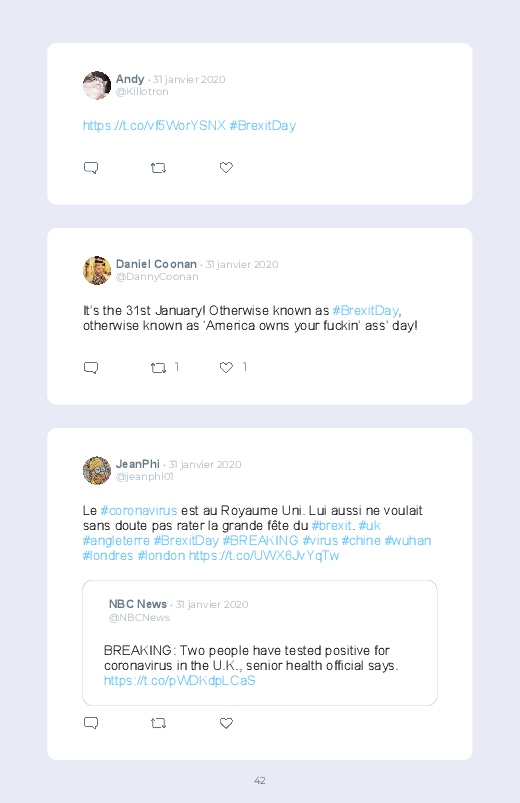Click the #wuhan hashtag
This screenshot has height=803, width=520.
click(408, 541)
